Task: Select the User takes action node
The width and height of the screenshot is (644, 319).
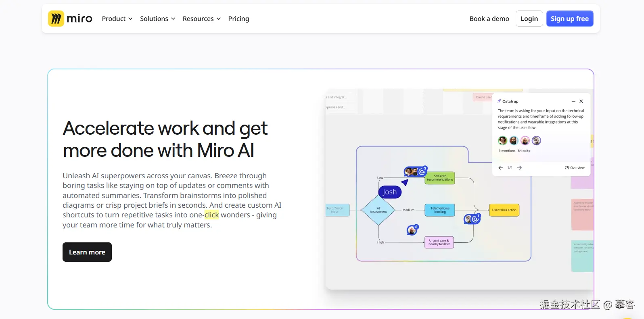Action: pyautogui.click(x=504, y=210)
